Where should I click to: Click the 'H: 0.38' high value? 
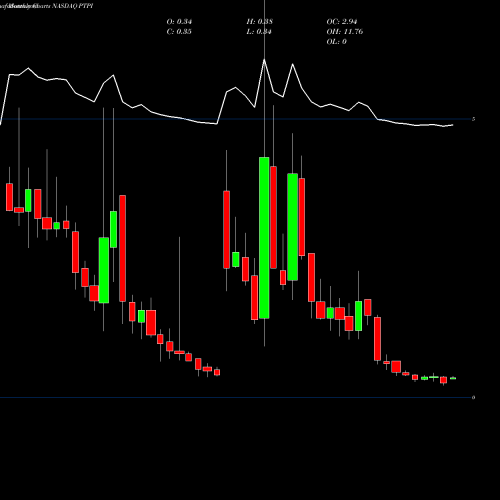click(260, 22)
